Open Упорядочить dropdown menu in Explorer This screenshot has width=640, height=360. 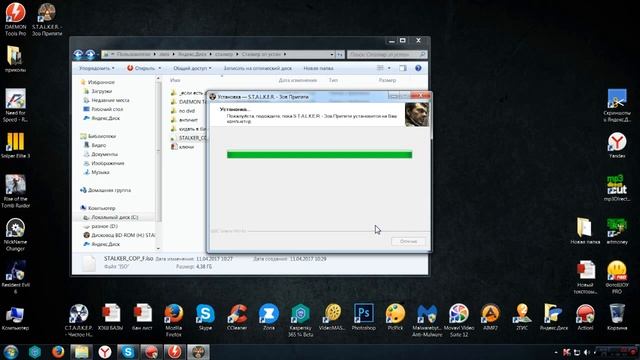point(97,68)
